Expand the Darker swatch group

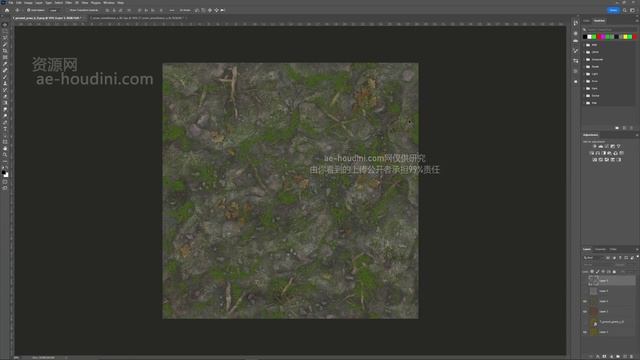click(x=584, y=96)
